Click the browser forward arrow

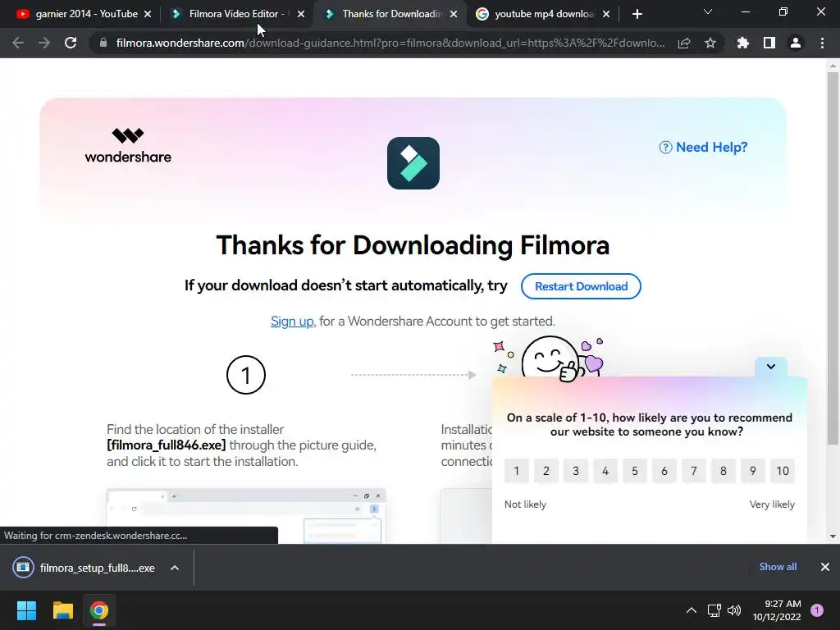[x=44, y=43]
